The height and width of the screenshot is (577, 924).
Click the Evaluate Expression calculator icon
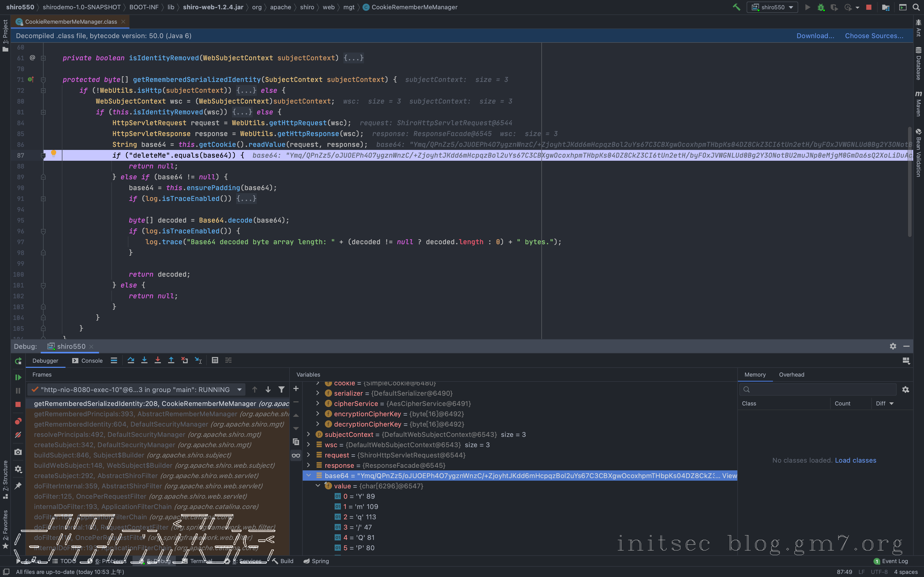click(215, 360)
